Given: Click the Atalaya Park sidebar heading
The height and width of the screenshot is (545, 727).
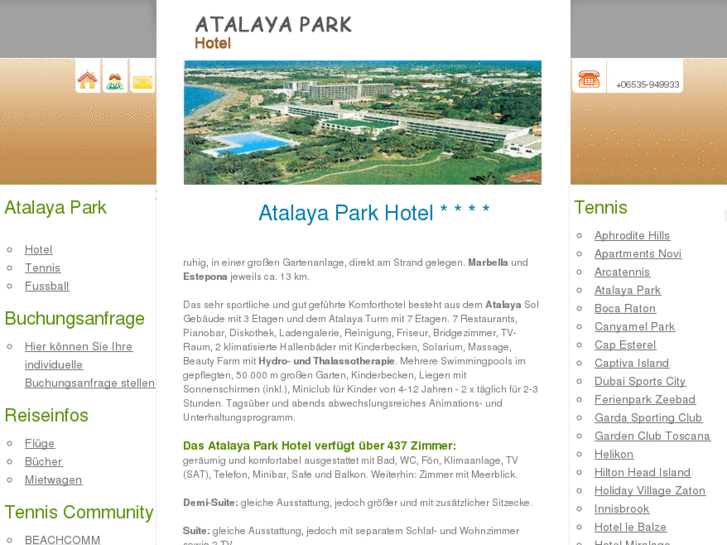Looking at the screenshot, I should (56, 207).
